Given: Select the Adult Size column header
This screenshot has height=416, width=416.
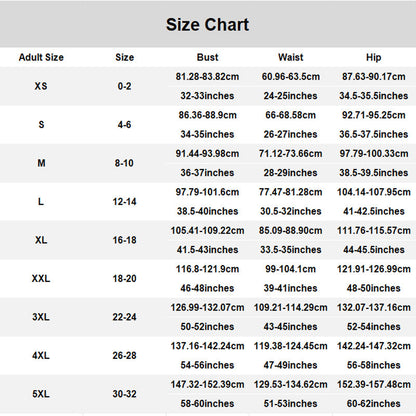Looking at the screenshot, I should (x=41, y=57).
